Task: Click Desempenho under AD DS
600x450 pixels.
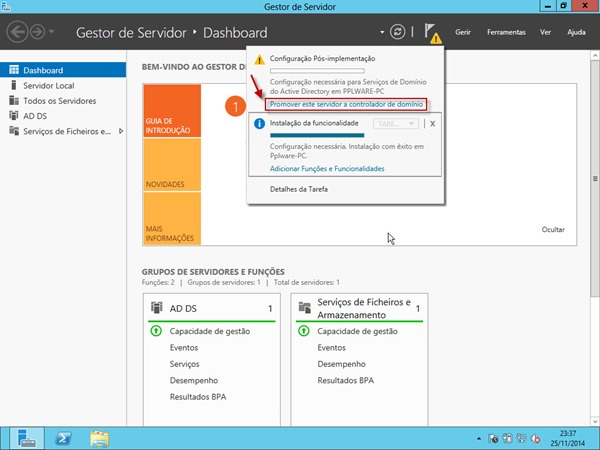Action: [x=194, y=380]
